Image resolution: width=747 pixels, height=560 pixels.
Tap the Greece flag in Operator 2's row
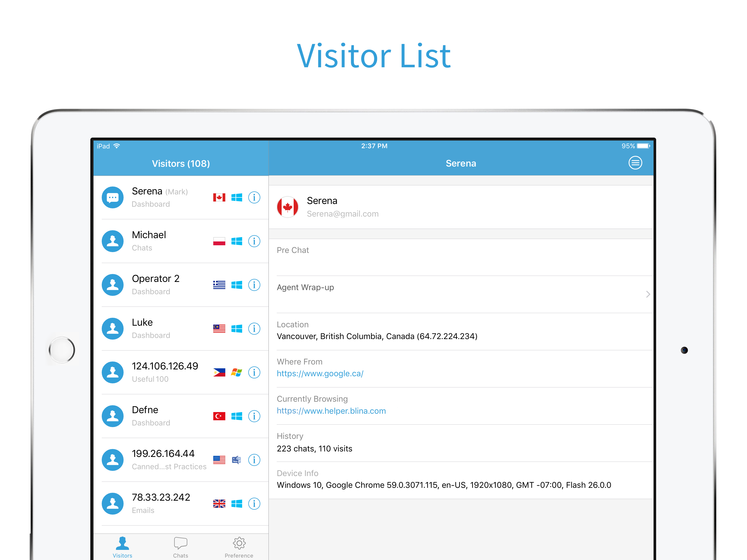click(x=219, y=285)
